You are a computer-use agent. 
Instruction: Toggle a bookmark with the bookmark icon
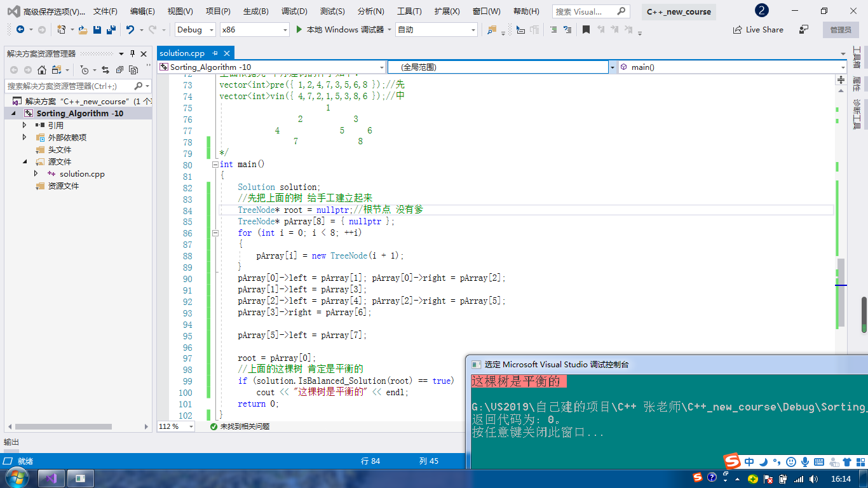coord(586,29)
